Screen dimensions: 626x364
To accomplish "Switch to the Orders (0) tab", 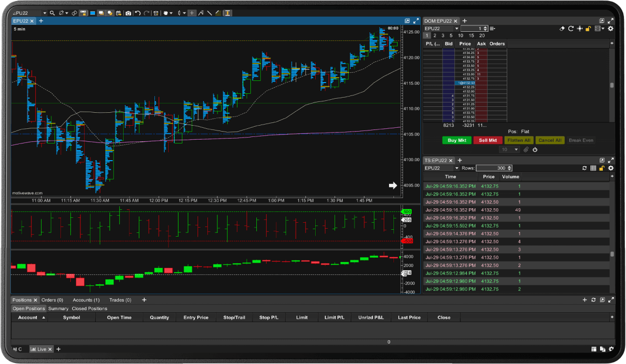I will pyautogui.click(x=52, y=300).
